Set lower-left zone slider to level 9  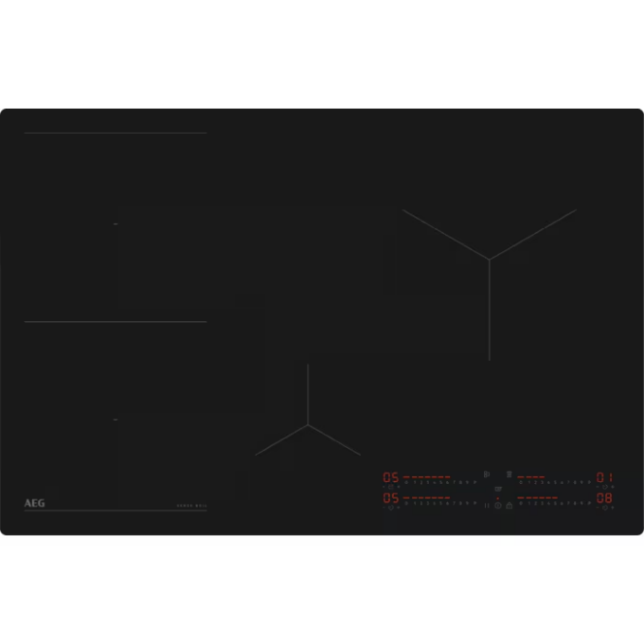pyautogui.click(x=467, y=503)
